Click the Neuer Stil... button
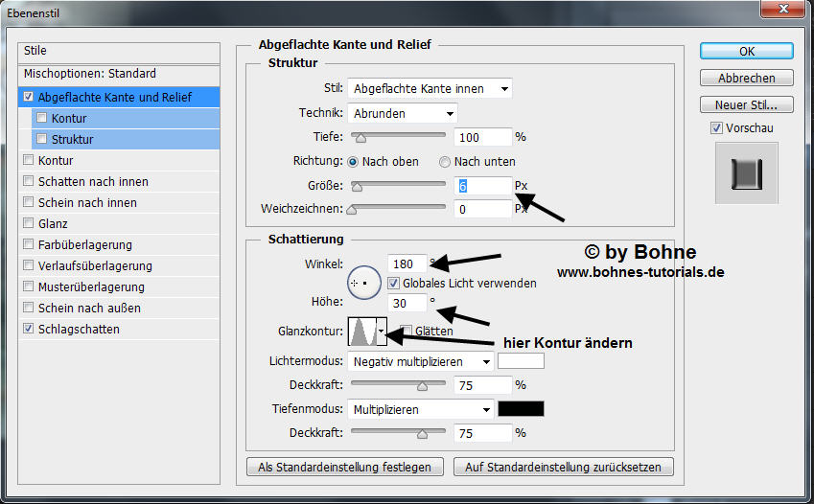 [746, 105]
